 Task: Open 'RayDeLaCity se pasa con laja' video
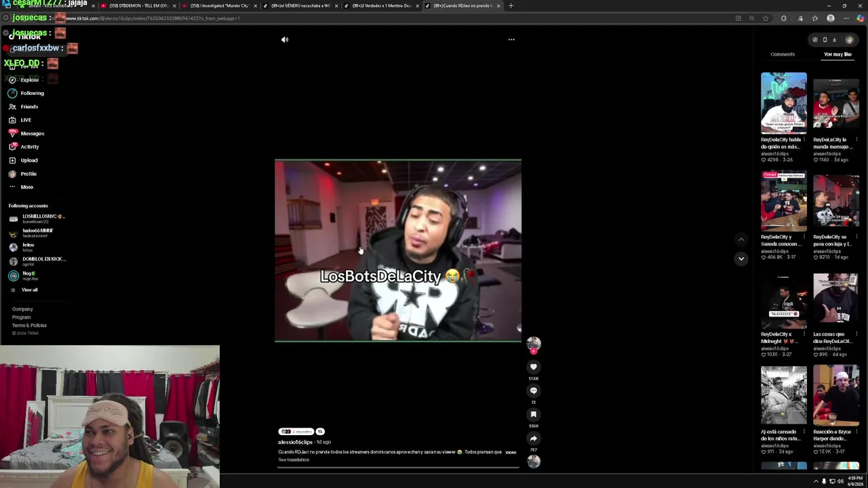point(836,200)
